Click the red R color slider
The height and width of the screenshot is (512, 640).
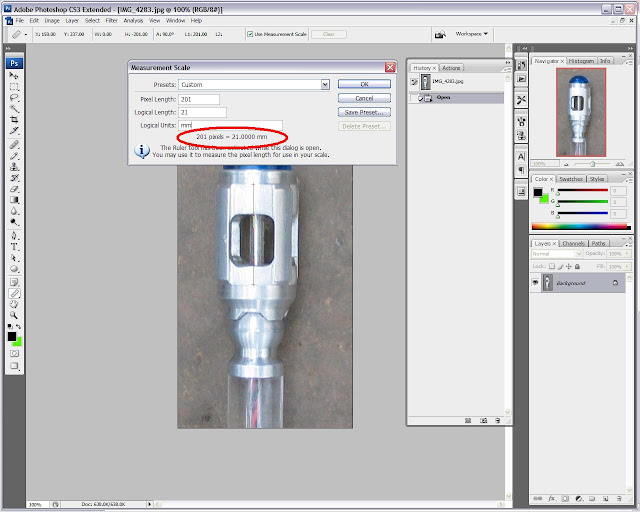[x=582, y=190]
